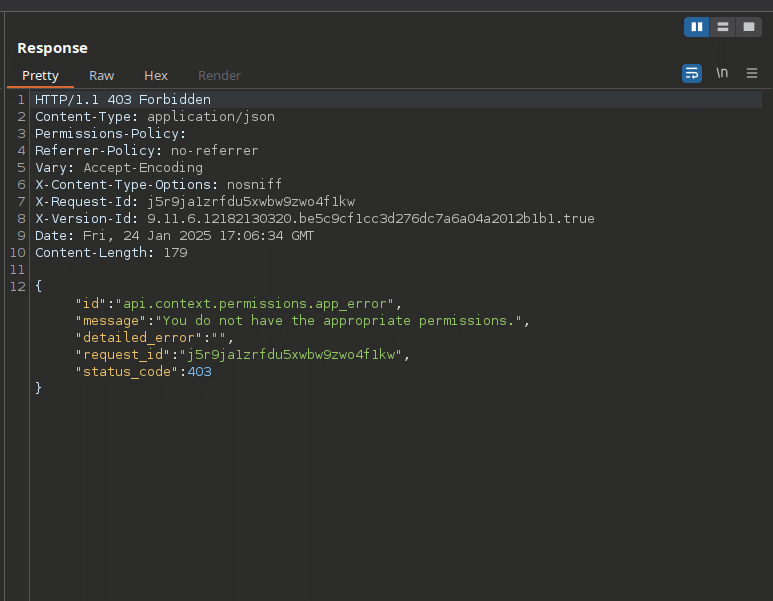Click the X-Request-Id header line
The width and height of the screenshot is (773, 601).
coord(195,202)
